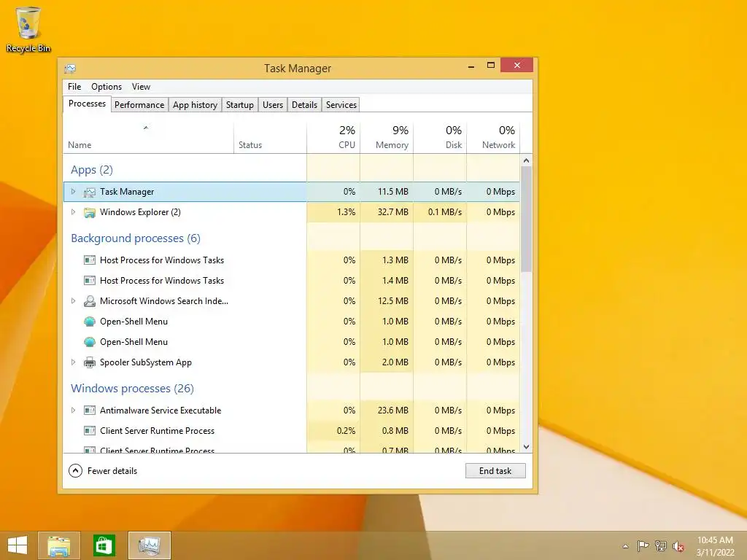This screenshot has width=747, height=560.
Task: Open the taskbar clock showing 10:45 AM
Action: pyautogui.click(x=715, y=546)
